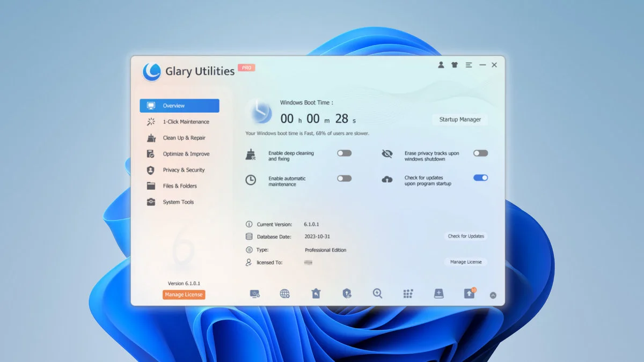Open the trash cleanup icon at the bottom
The height and width of the screenshot is (362, 644).
pyautogui.click(x=316, y=293)
